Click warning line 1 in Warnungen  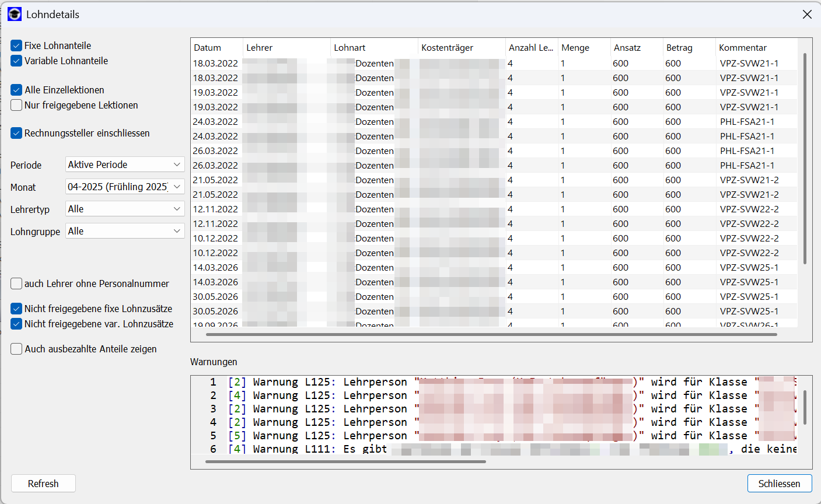(x=511, y=382)
